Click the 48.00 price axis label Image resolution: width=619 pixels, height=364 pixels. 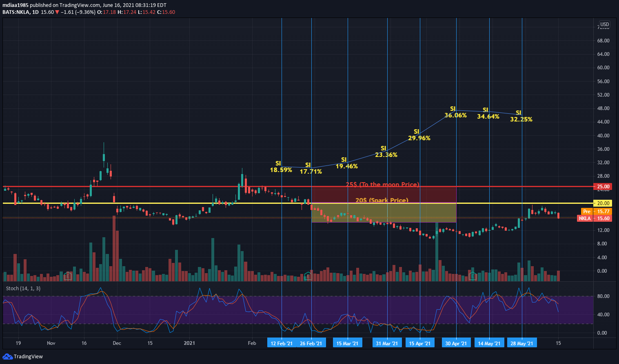[603, 108]
